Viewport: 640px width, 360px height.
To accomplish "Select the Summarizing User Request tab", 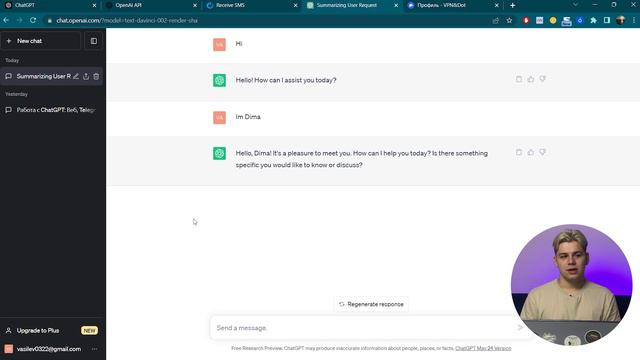I will [351, 5].
